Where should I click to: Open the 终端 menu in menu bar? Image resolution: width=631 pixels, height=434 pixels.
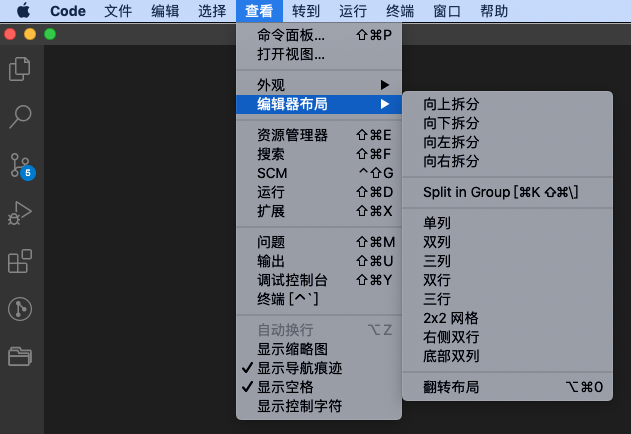400,11
